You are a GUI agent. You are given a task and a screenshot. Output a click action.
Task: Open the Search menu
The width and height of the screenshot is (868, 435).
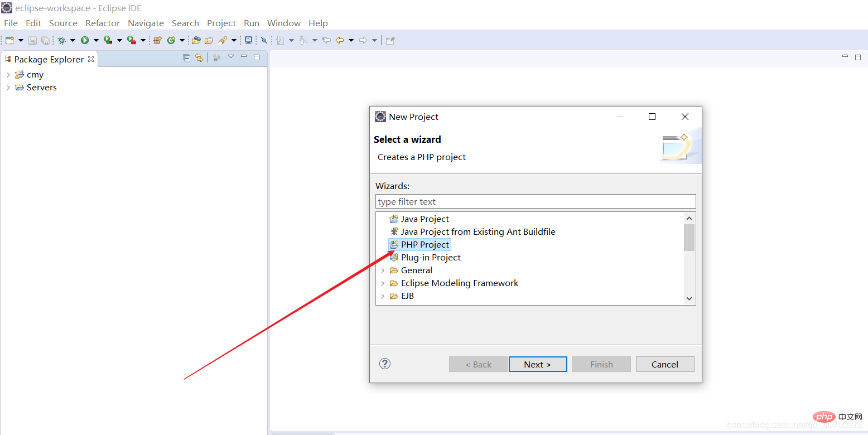(x=185, y=23)
